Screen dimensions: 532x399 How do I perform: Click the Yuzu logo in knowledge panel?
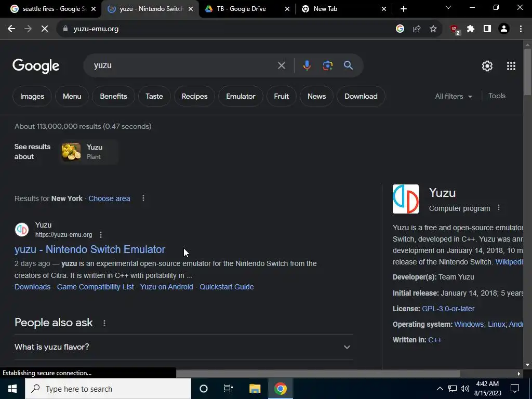pos(405,199)
